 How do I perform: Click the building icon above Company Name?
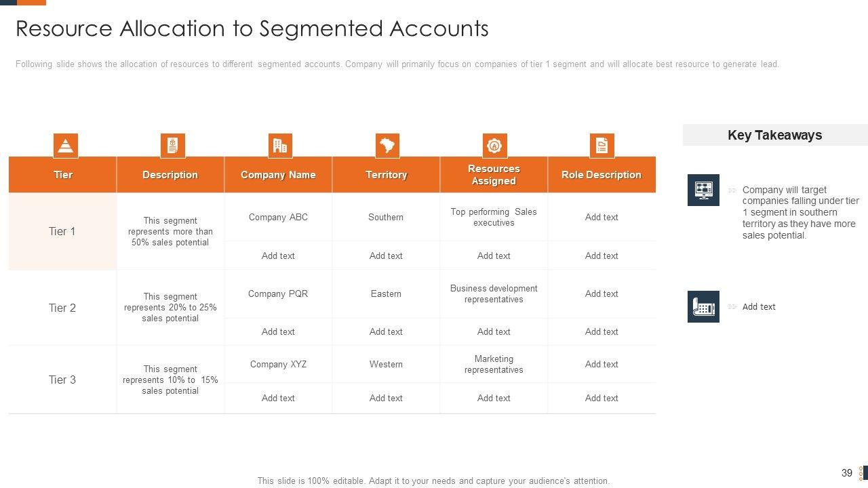click(x=279, y=145)
